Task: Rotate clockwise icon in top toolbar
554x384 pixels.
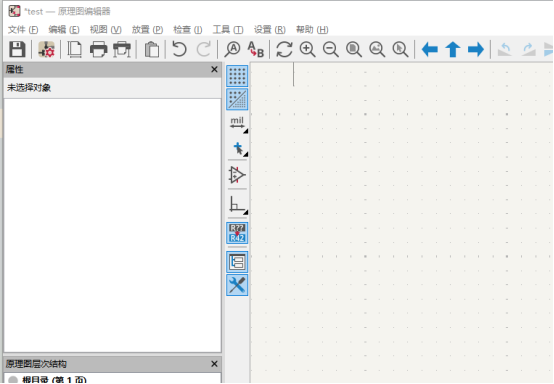Action: coord(528,49)
